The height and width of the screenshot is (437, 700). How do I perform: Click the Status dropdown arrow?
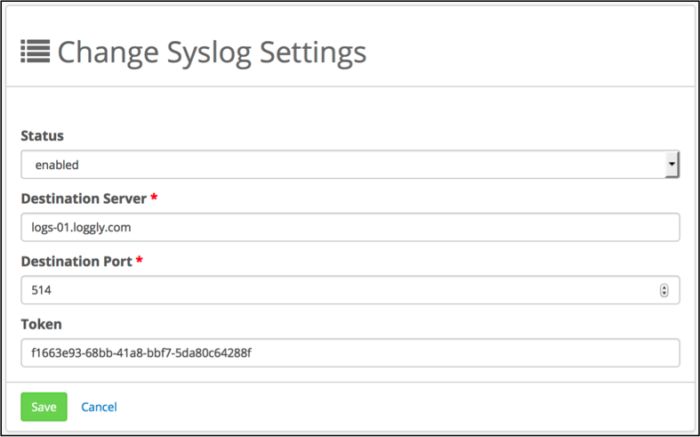672,164
